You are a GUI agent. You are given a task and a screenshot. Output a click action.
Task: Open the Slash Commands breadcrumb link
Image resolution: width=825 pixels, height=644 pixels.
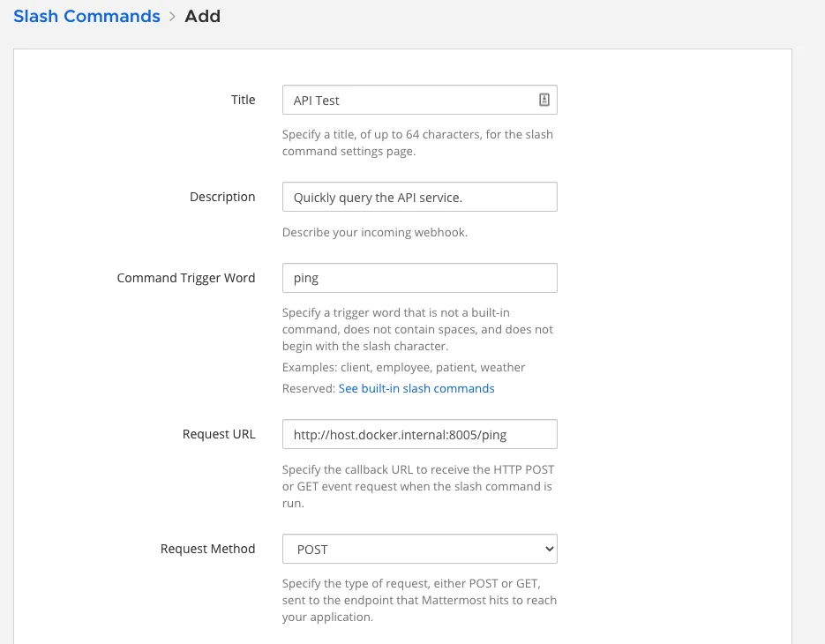click(x=86, y=16)
